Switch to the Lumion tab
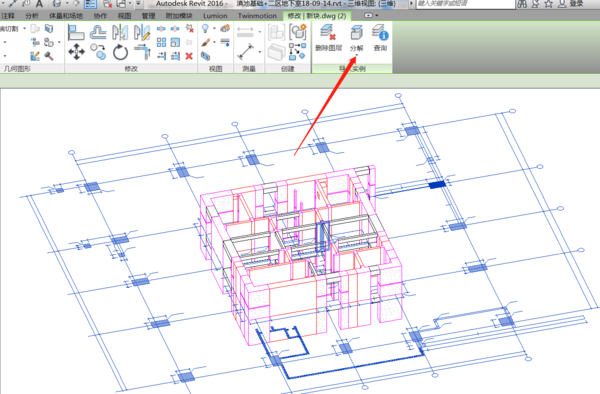 pyautogui.click(x=215, y=16)
